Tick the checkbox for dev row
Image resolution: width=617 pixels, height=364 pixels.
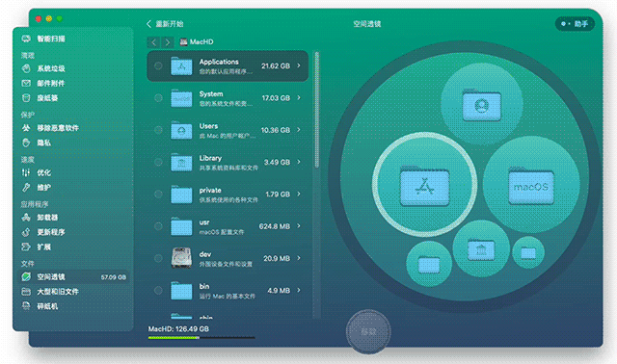(x=158, y=258)
